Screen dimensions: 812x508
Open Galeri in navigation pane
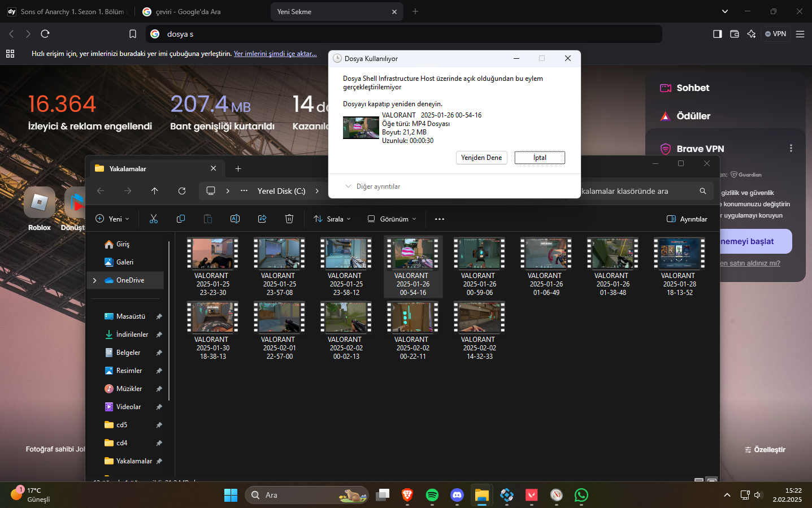click(125, 262)
